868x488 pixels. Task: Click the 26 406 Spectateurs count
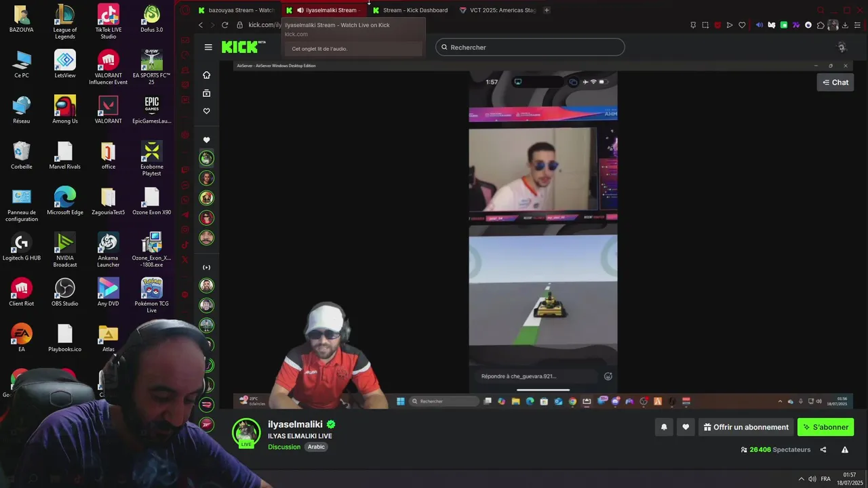point(776,449)
